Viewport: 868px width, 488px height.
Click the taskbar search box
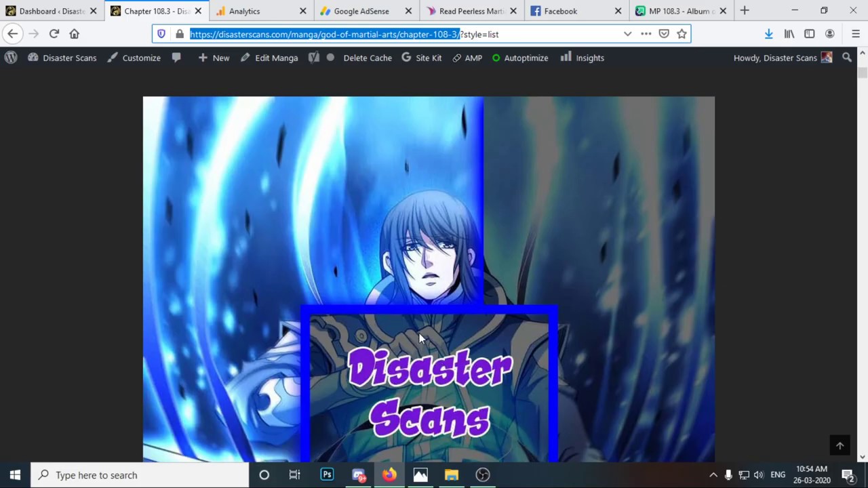pos(140,475)
